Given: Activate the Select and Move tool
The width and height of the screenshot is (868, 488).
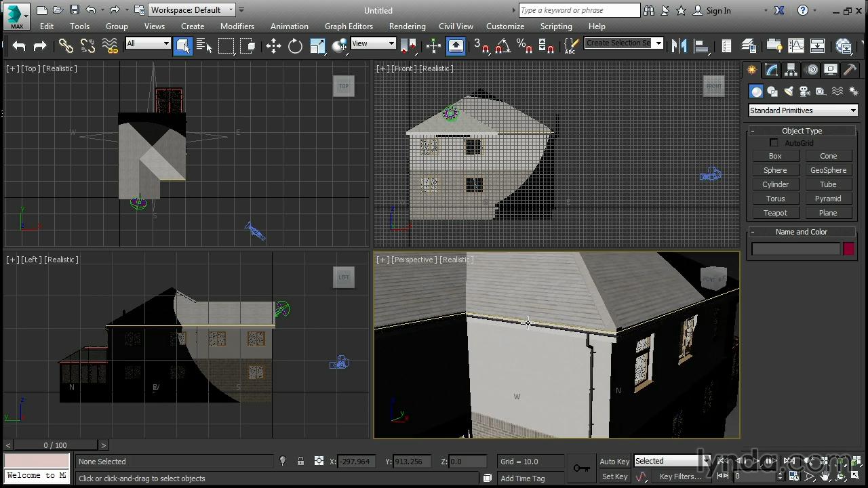Looking at the screenshot, I should click(x=273, y=45).
